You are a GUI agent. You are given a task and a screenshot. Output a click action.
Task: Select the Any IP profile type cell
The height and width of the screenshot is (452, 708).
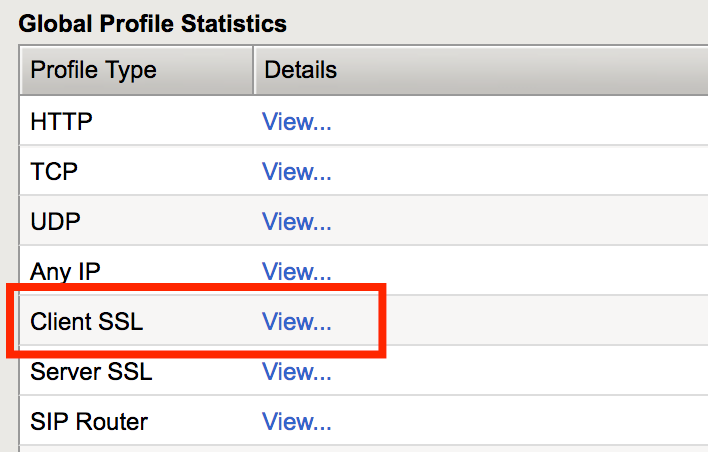[x=65, y=271]
